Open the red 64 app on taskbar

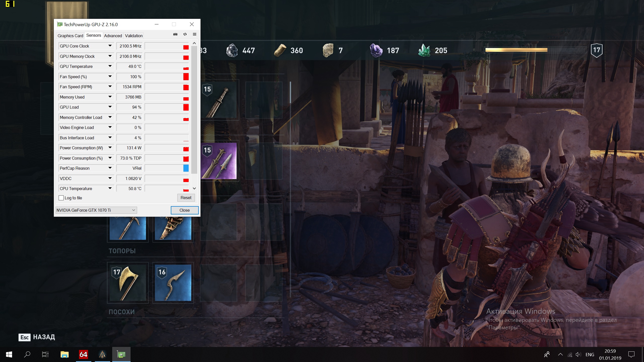84,354
